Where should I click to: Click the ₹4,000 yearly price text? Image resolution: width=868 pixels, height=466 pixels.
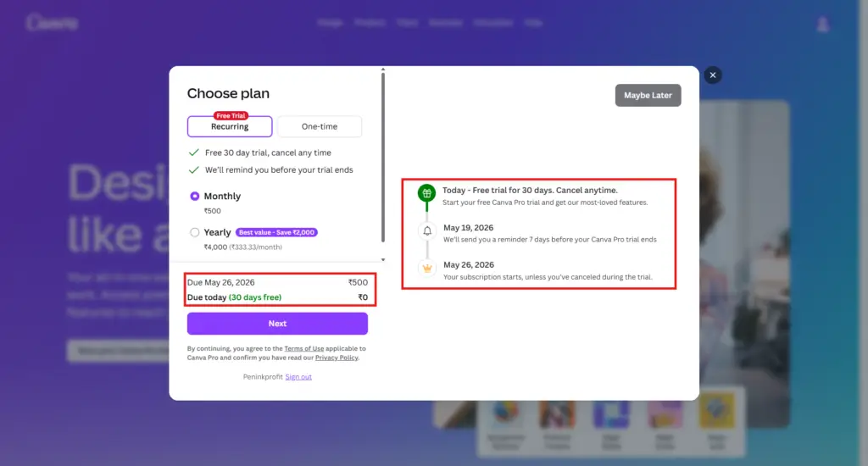pyautogui.click(x=215, y=247)
